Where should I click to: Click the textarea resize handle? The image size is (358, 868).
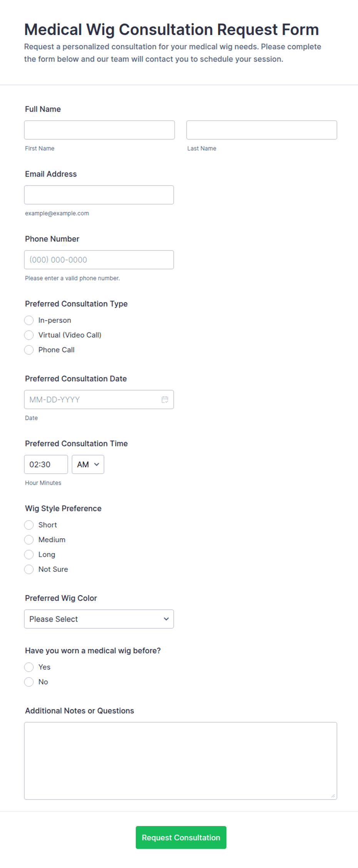pos(333,796)
